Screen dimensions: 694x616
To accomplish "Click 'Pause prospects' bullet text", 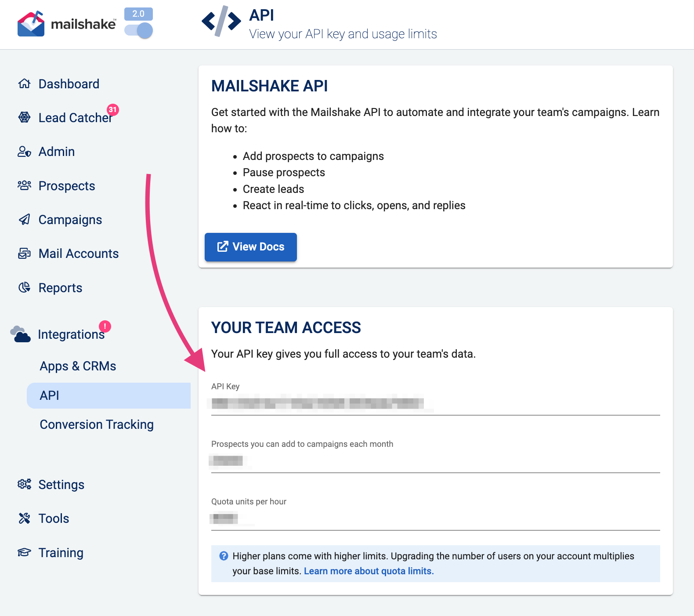I will [284, 173].
